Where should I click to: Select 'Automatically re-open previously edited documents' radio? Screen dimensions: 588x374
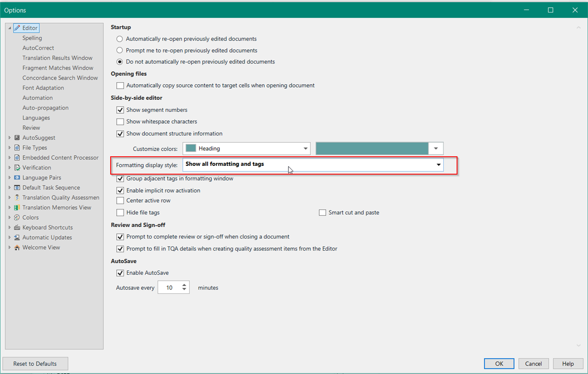click(119, 39)
